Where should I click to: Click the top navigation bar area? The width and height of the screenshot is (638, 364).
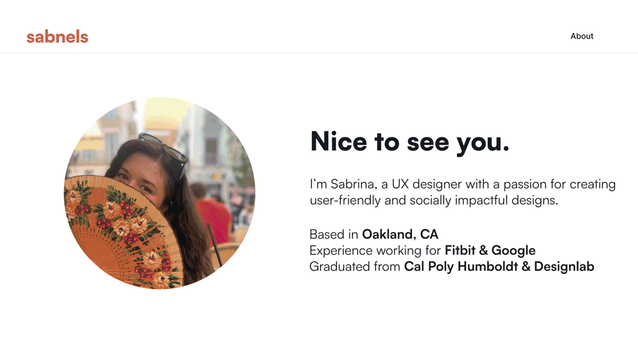click(319, 26)
